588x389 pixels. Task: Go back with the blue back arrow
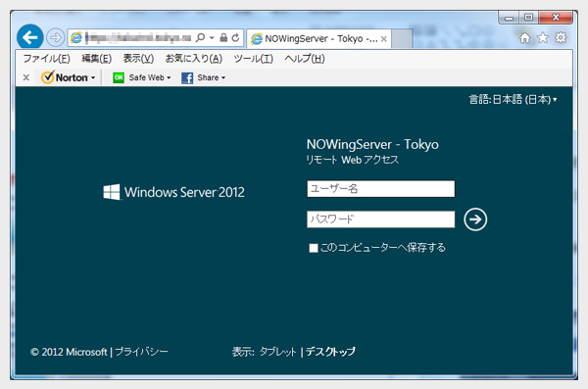[x=30, y=37]
